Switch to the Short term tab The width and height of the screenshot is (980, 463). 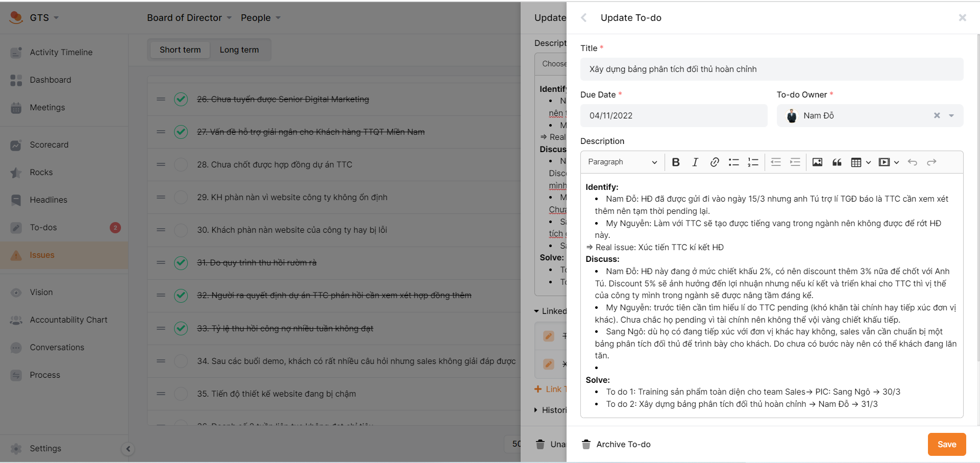click(x=180, y=50)
